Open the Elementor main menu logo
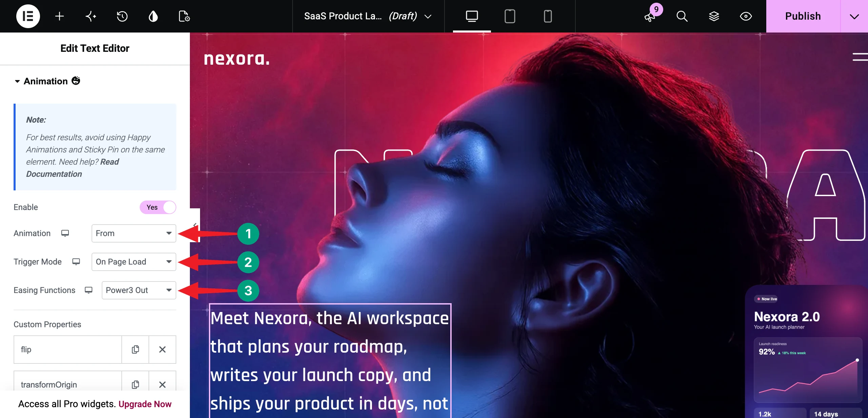The image size is (868, 418). [28, 16]
